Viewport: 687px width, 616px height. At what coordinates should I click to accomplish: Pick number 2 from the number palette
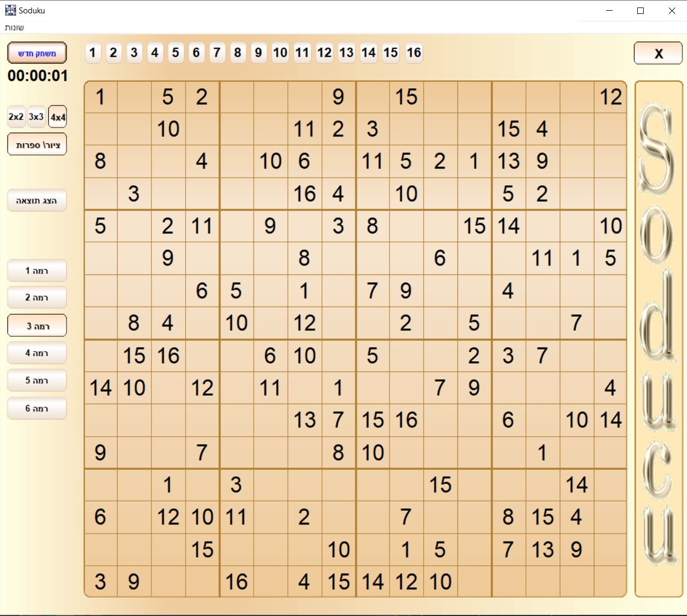pyautogui.click(x=113, y=52)
